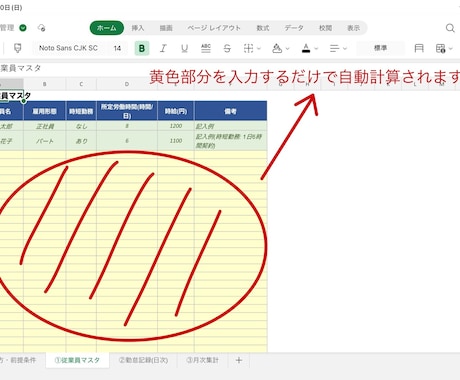
Task: Switch to the 挿入 ribbon tab
Action: point(138,28)
